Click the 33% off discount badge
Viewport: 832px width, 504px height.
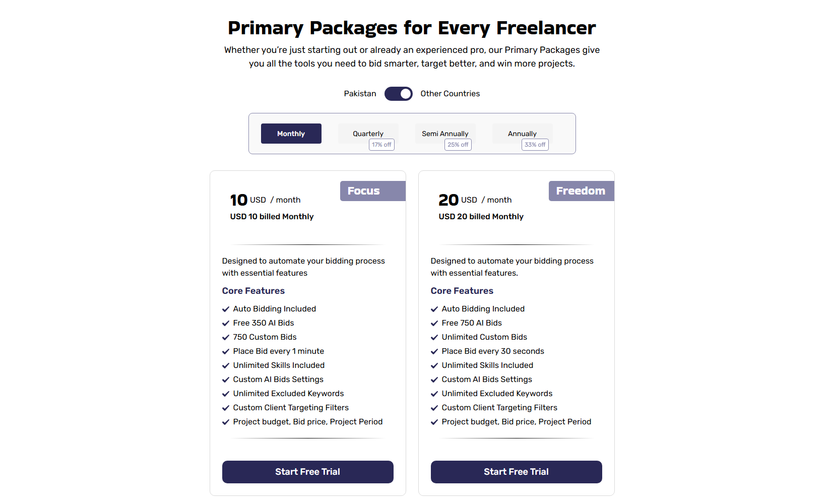pos(535,145)
